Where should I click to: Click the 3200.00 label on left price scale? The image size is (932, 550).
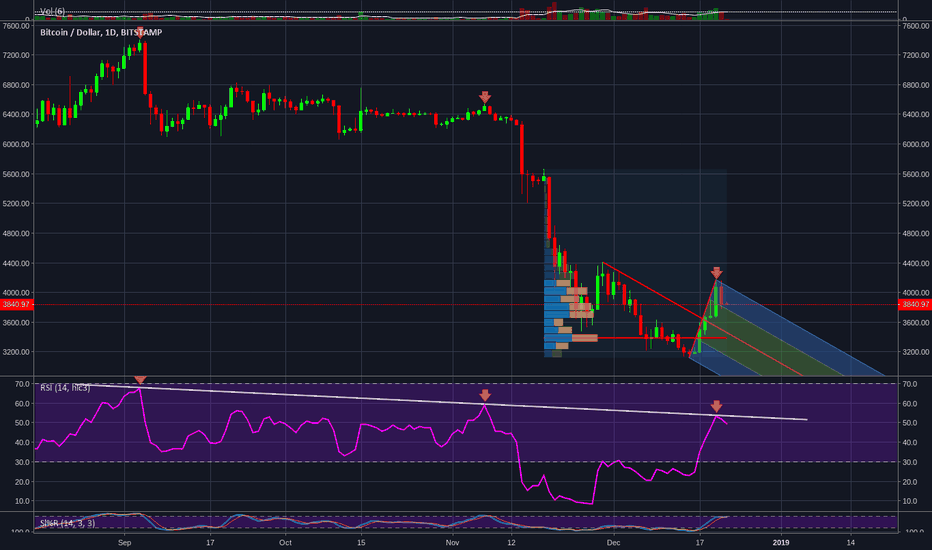[x=16, y=352]
